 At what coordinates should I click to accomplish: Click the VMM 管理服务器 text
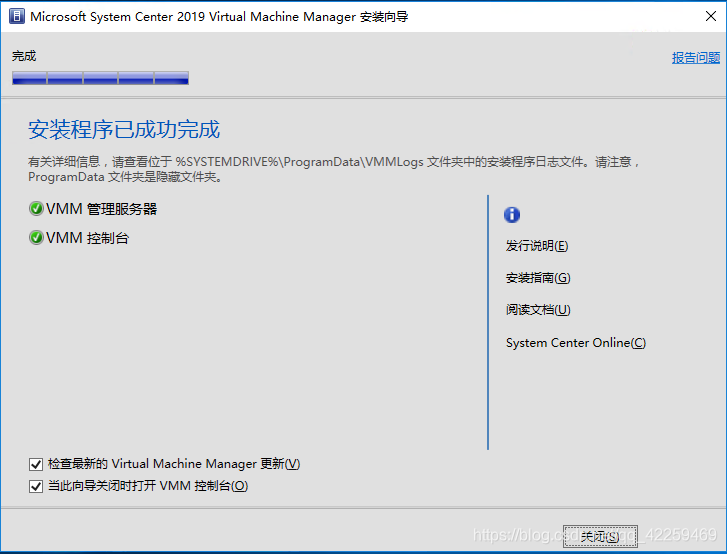102,209
